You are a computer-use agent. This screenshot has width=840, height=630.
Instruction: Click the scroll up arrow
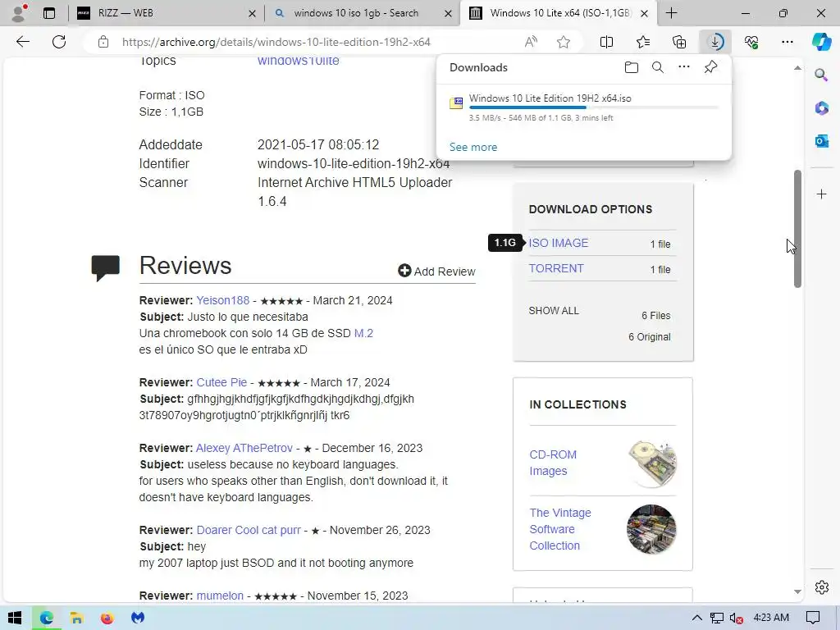coord(797,68)
